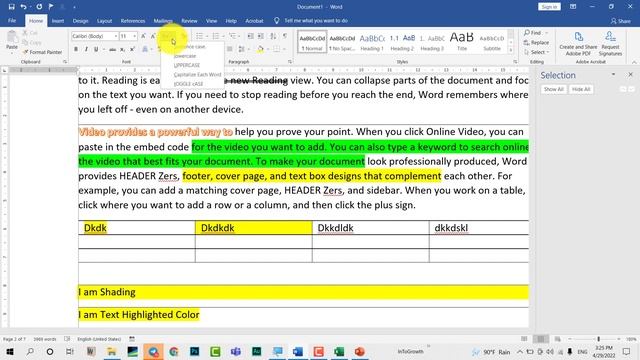Expand the Styles gallery more arrow

point(510,51)
